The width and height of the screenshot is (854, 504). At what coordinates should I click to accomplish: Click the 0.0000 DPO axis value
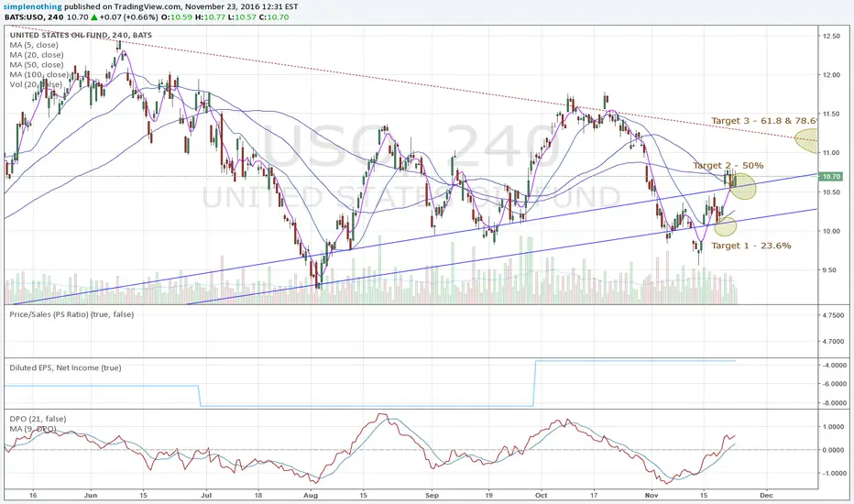tap(835, 450)
